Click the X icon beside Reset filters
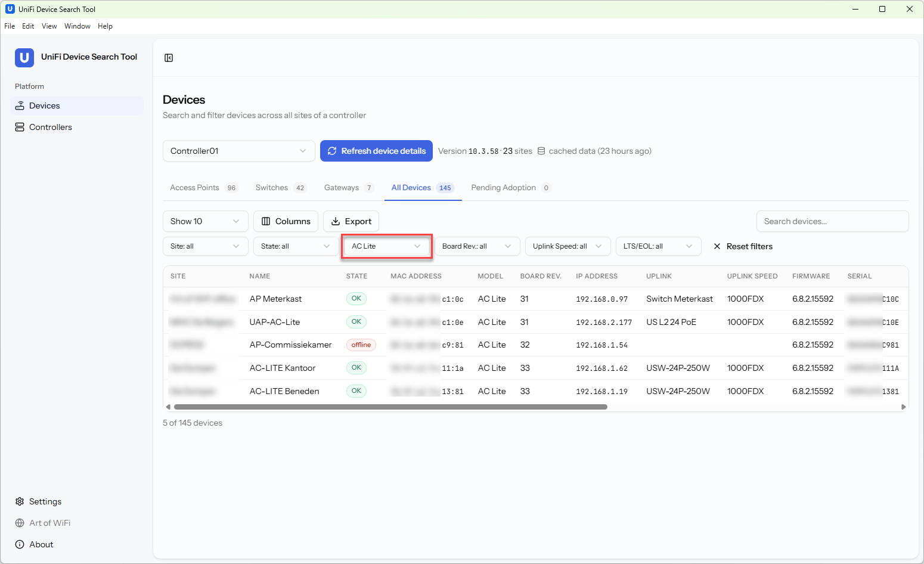The height and width of the screenshot is (564, 924). tap(717, 246)
